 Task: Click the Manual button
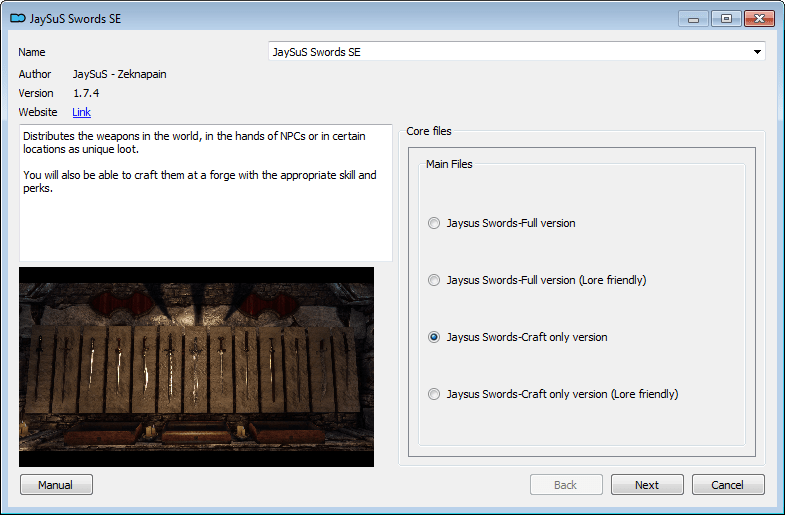click(x=56, y=484)
